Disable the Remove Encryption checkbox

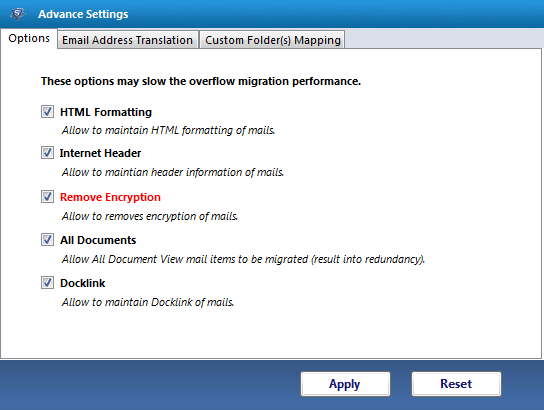click(47, 197)
